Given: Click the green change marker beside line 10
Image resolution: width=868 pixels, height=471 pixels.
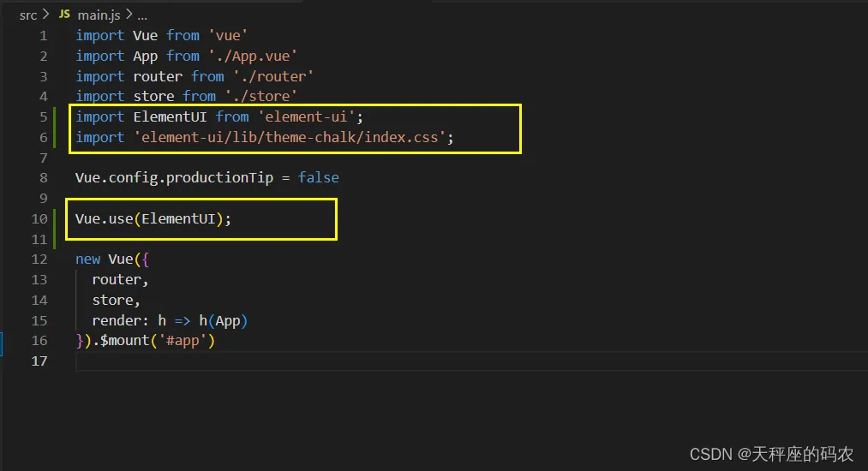Looking at the screenshot, I should tap(54, 230).
